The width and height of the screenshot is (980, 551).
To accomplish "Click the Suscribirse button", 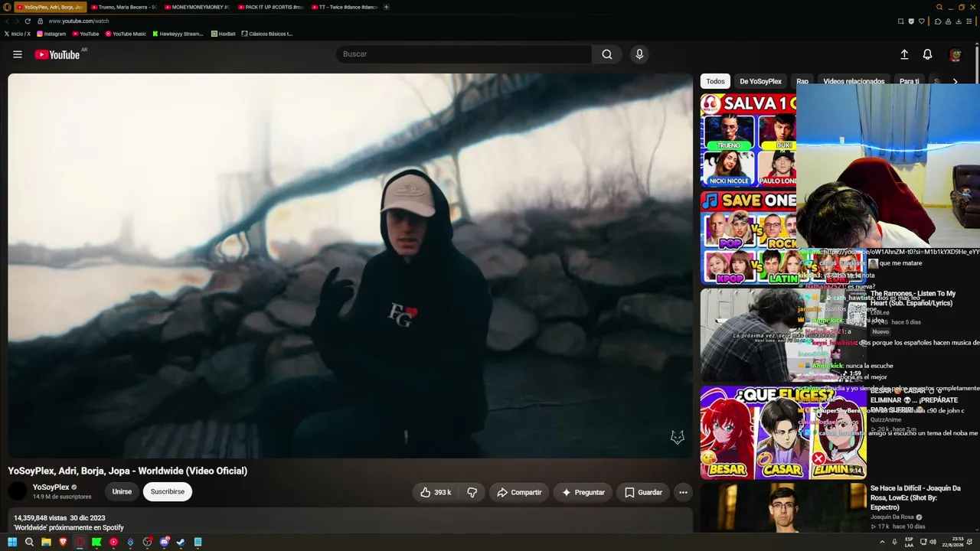I will (168, 492).
